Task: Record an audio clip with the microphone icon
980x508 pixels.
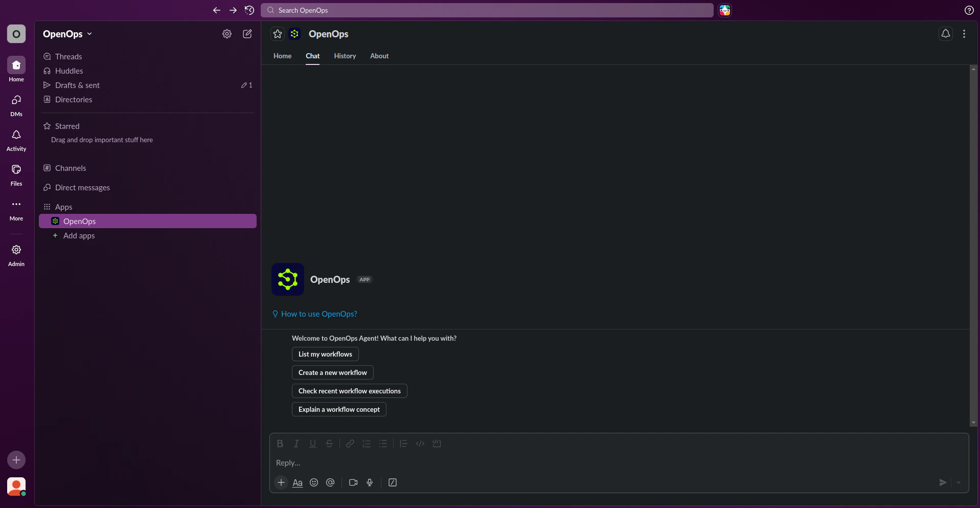Action: (370, 482)
